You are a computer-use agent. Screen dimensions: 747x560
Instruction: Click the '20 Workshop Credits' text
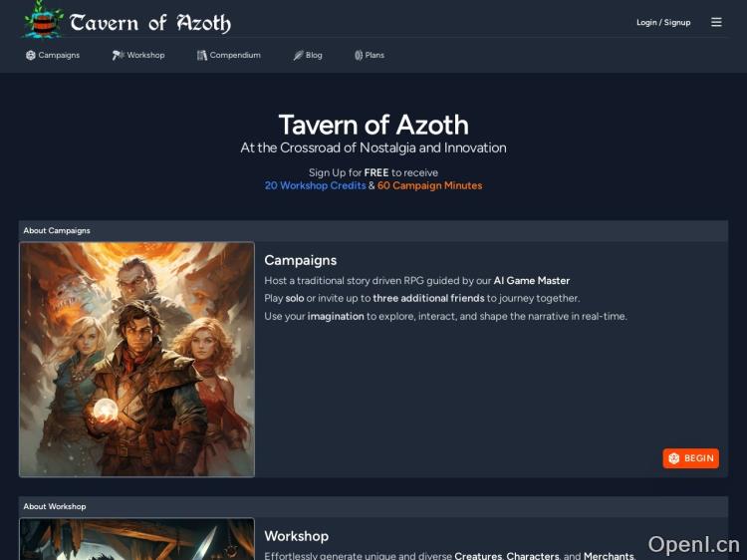pyautogui.click(x=316, y=185)
